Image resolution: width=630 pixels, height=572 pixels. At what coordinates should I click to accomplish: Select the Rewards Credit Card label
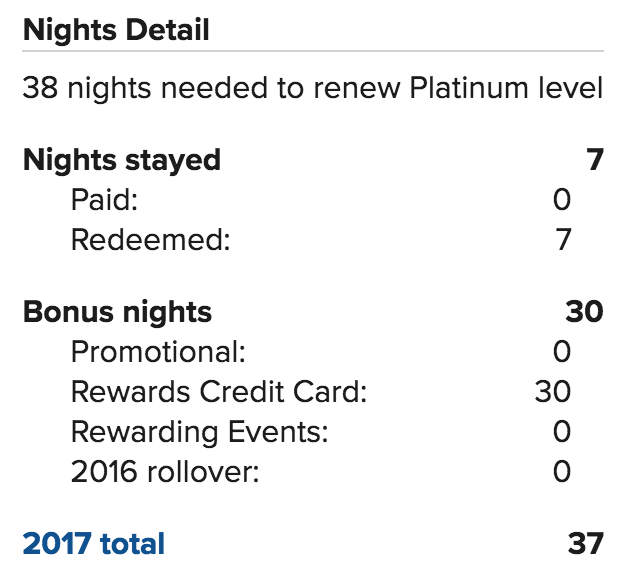(x=219, y=392)
